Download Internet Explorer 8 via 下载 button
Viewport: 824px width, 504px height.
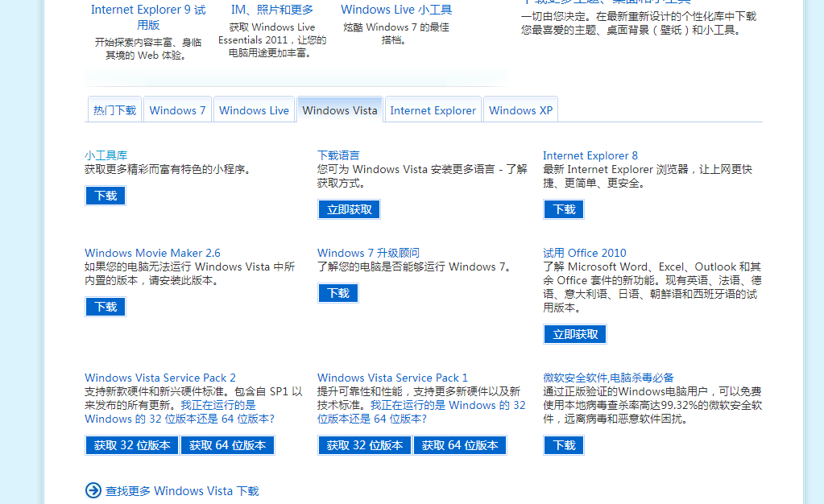564,209
